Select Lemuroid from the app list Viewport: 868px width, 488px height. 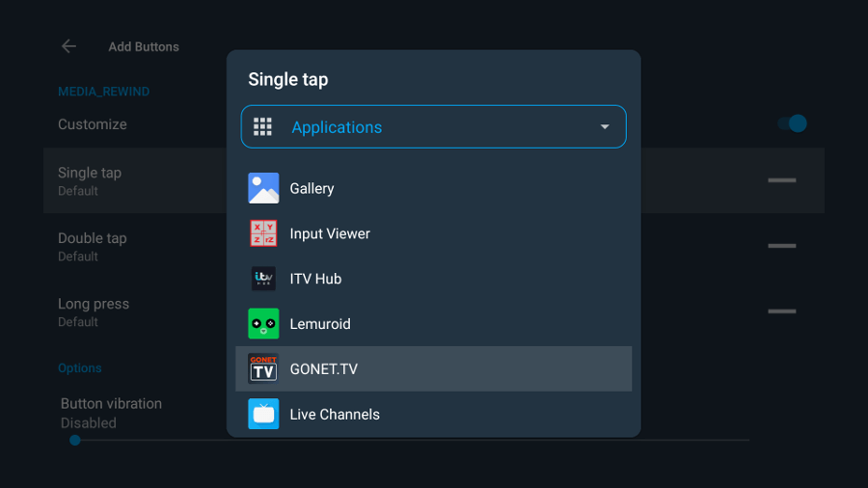point(320,324)
